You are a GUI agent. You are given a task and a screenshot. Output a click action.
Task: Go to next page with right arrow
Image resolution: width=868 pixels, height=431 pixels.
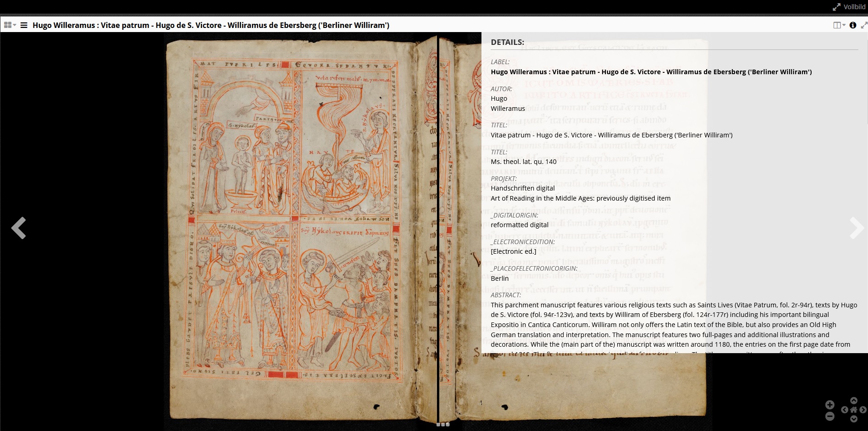point(856,228)
